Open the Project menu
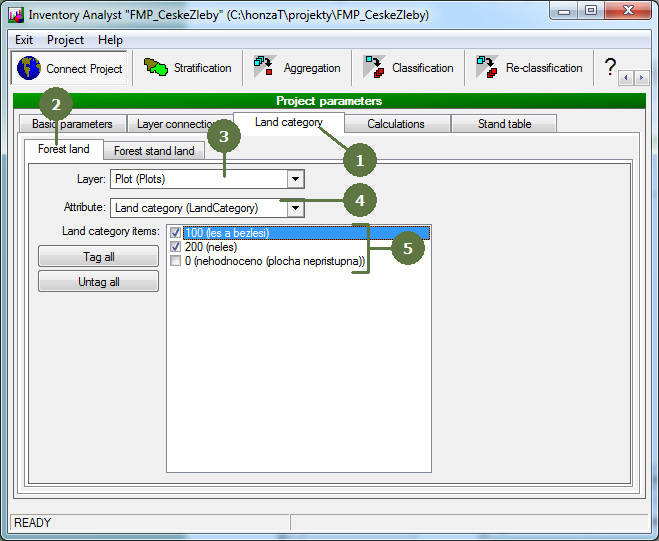 pos(66,40)
